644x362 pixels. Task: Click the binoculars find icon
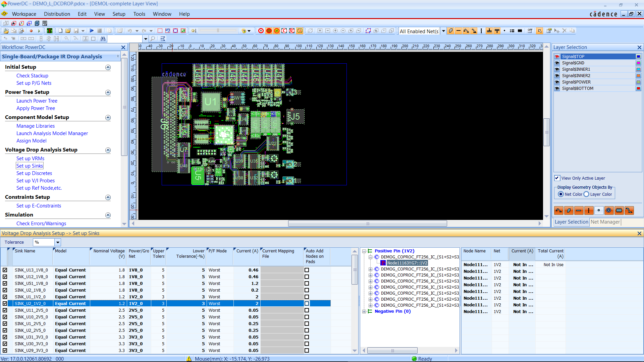coord(103,39)
